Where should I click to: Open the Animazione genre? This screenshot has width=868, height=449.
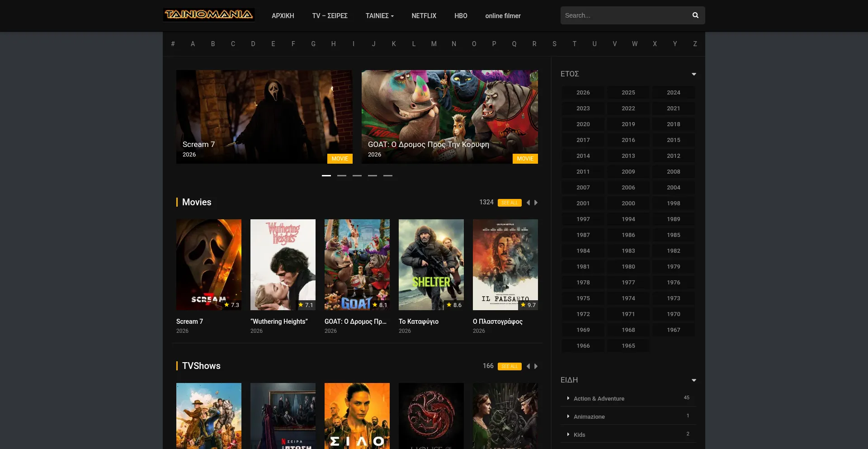pos(589,416)
